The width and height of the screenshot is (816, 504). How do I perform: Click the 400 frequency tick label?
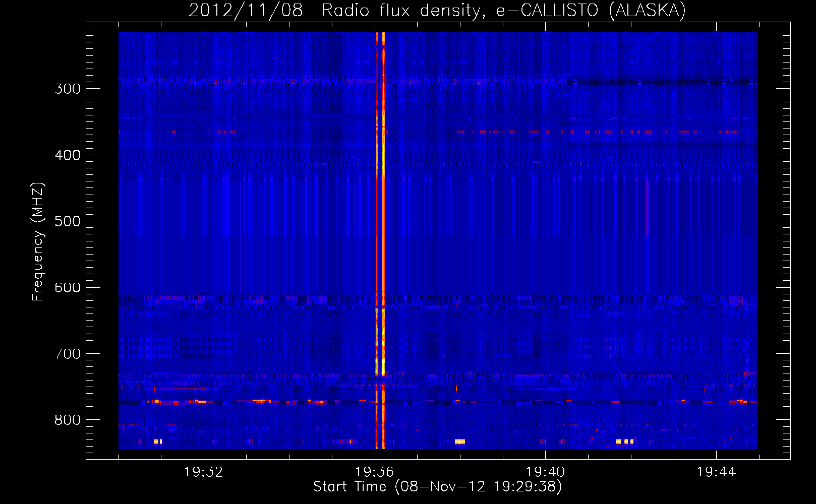(68, 155)
